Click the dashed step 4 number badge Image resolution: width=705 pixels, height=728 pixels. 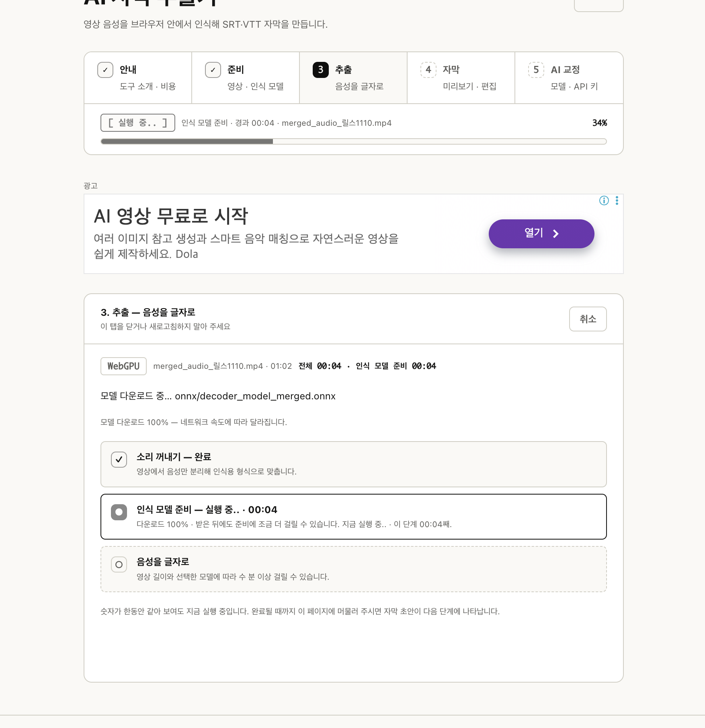tap(428, 70)
